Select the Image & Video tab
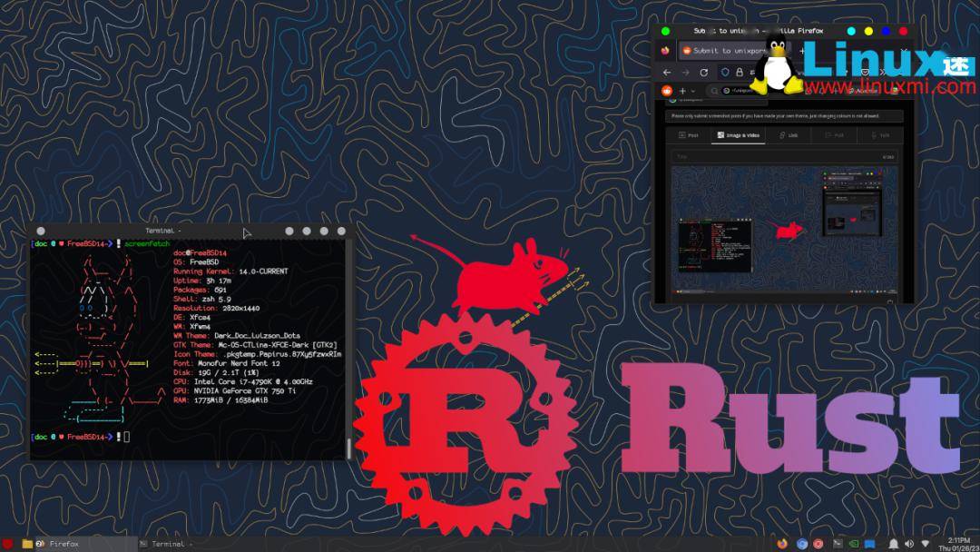The width and height of the screenshot is (980, 552). (738, 135)
